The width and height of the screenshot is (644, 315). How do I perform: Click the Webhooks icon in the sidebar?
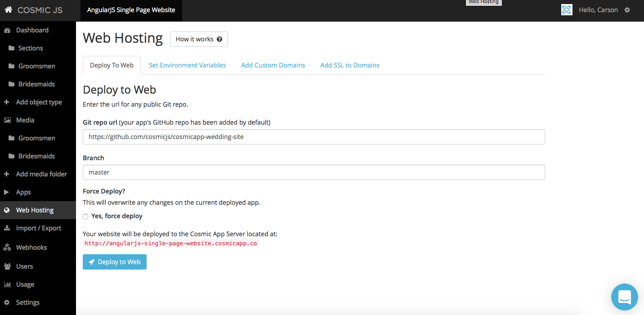(x=7, y=247)
